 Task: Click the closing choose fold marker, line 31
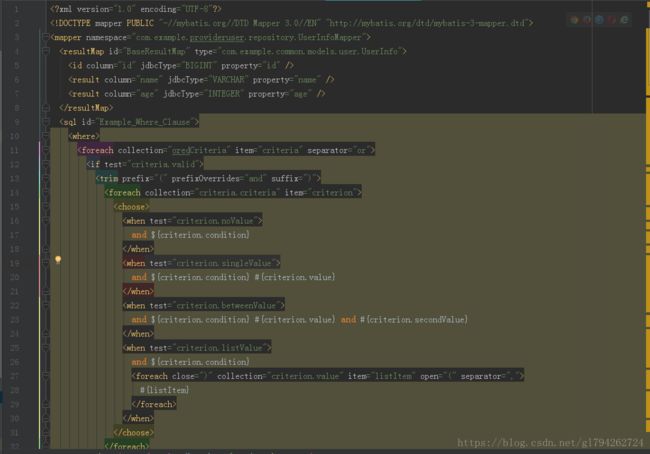[46, 432]
